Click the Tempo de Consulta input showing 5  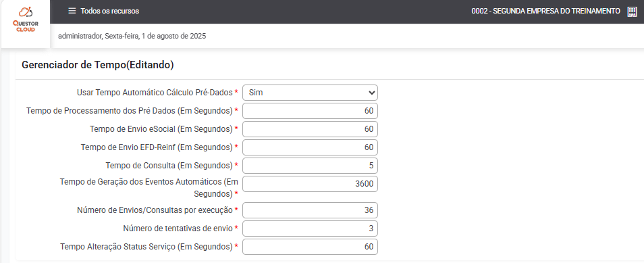[310, 166]
